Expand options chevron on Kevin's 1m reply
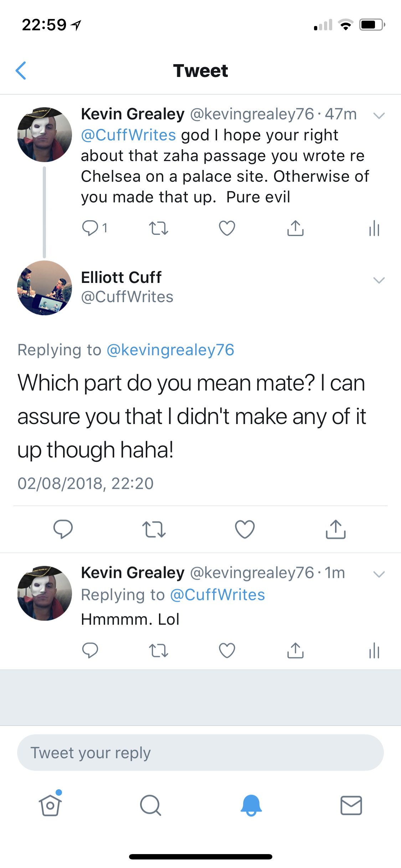 tap(379, 574)
